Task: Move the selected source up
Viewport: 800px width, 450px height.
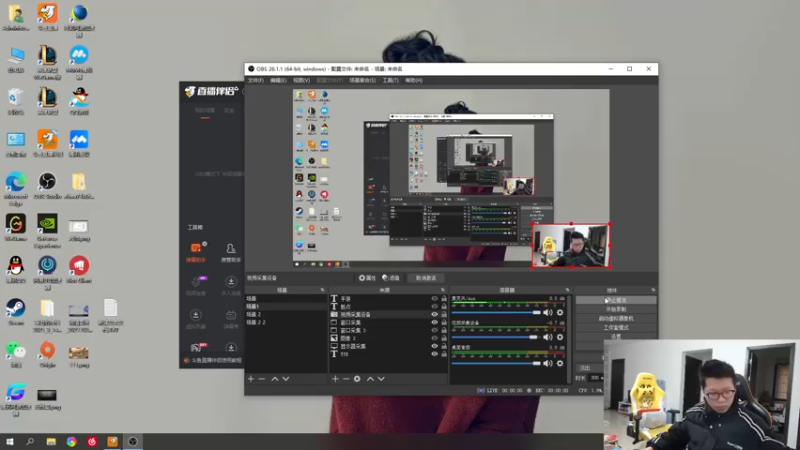Action: [370, 379]
